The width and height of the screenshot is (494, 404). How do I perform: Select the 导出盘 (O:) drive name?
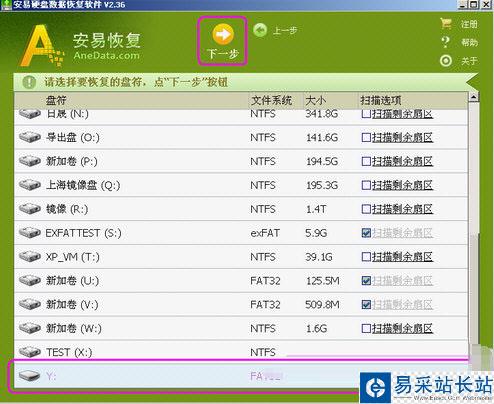point(73,137)
